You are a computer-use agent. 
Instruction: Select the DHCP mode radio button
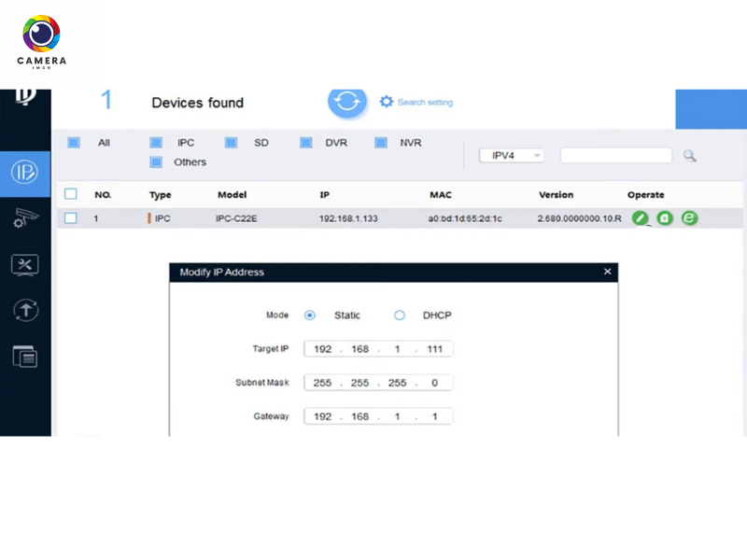click(x=400, y=315)
